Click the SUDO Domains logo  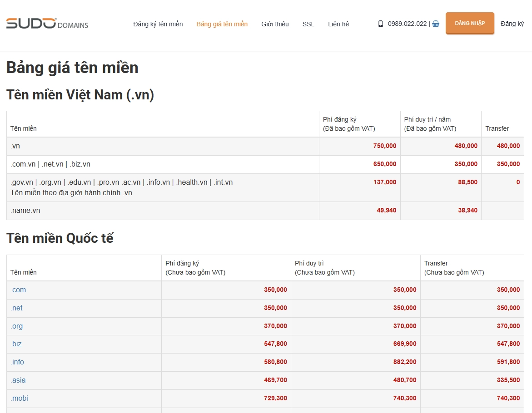tap(47, 24)
